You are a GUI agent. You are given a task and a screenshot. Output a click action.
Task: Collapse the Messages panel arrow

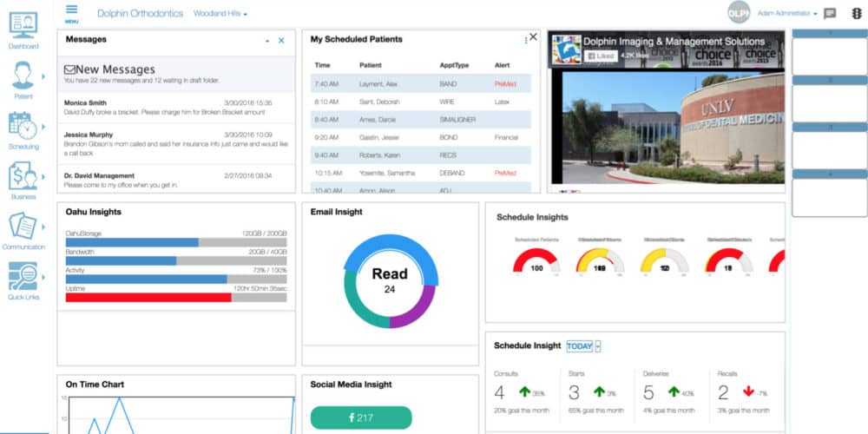click(267, 41)
